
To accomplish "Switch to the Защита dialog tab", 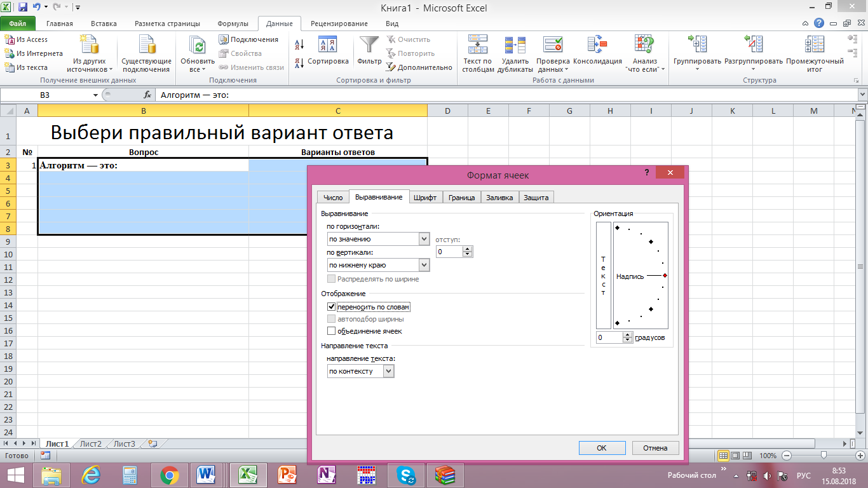I will pyautogui.click(x=536, y=198).
